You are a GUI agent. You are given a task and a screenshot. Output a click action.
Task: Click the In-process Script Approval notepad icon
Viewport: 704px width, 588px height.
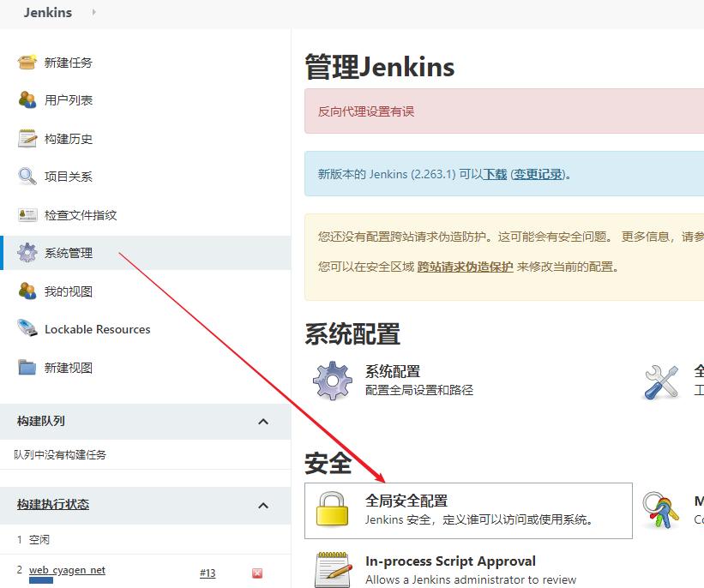332,569
